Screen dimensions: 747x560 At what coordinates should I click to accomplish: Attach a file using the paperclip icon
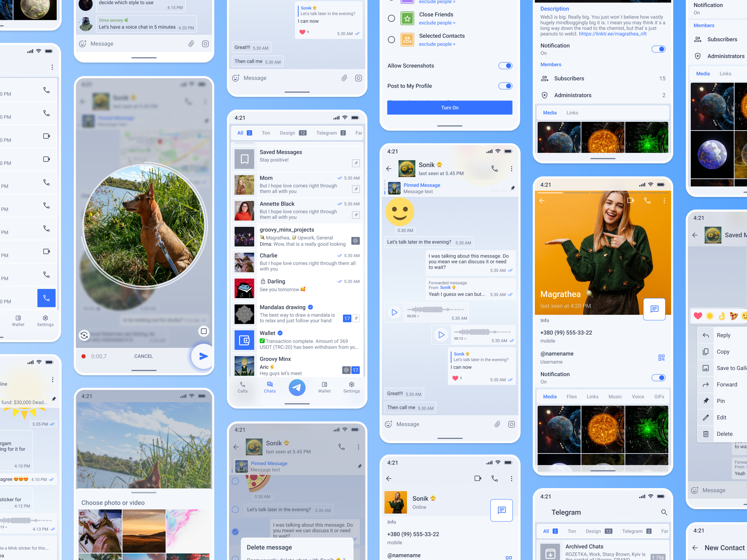click(x=497, y=424)
